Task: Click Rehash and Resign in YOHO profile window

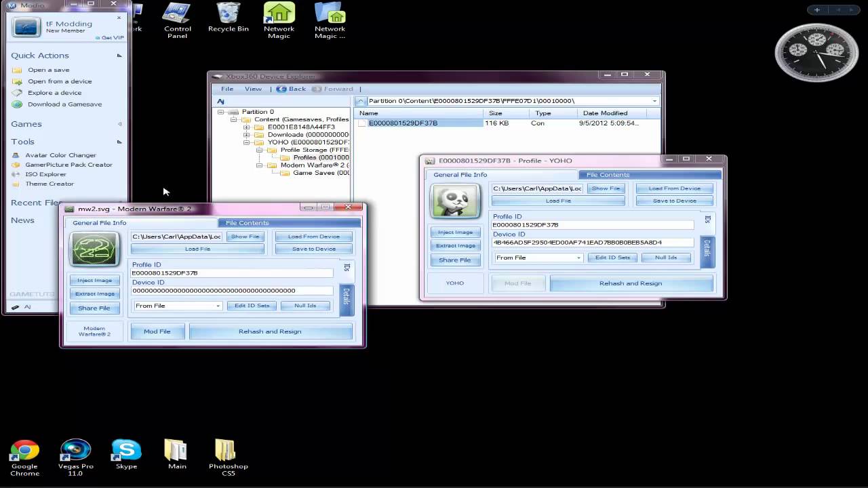Action: coord(631,283)
